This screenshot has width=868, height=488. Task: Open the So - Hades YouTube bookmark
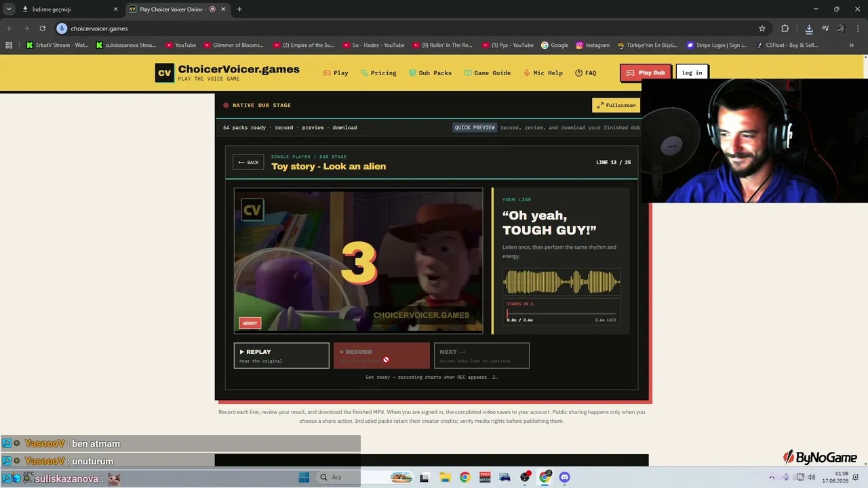374,45
